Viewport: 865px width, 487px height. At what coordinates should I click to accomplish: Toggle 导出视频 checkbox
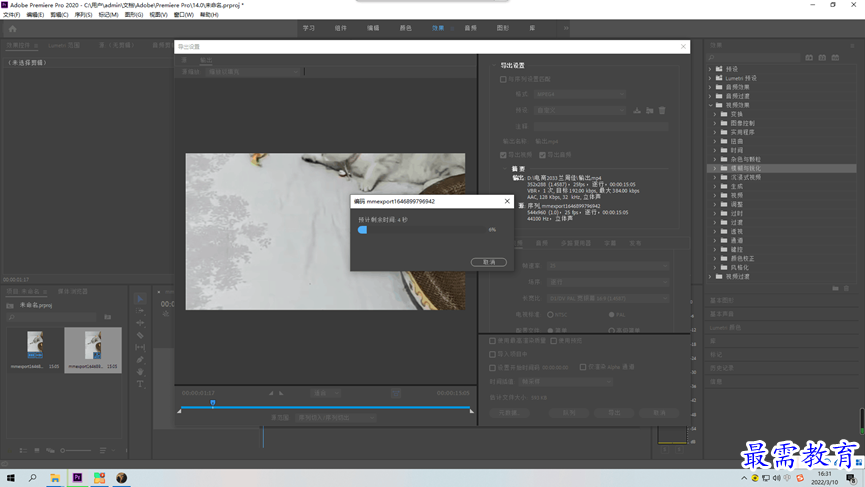pyautogui.click(x=503, y=155)
